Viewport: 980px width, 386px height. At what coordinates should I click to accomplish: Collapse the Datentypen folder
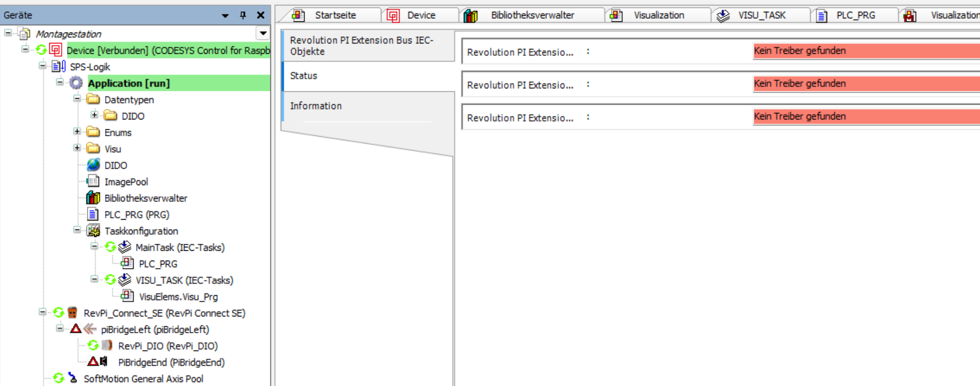coord(77,99)
